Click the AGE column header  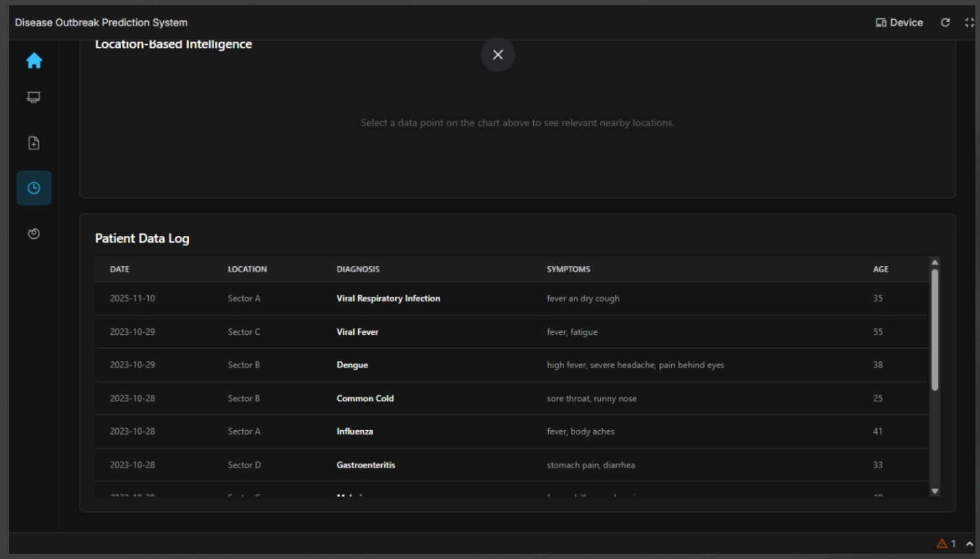pyautogui.click(x=881, y=269)
